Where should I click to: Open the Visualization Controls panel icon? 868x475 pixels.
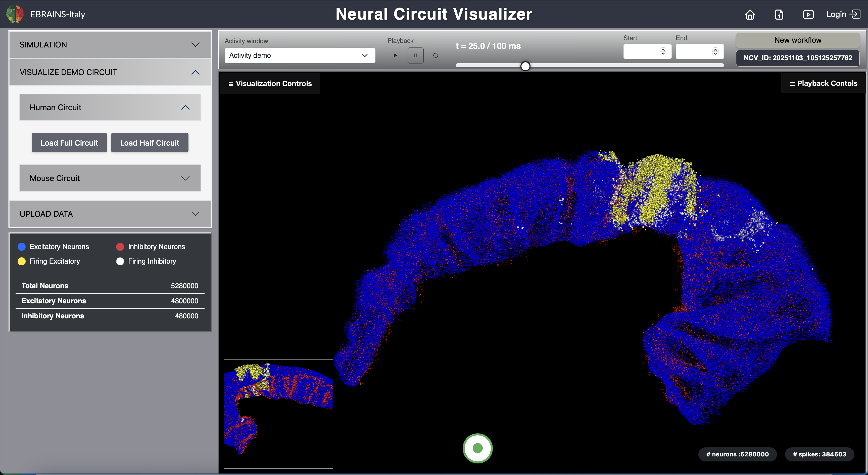click(231, 84)
